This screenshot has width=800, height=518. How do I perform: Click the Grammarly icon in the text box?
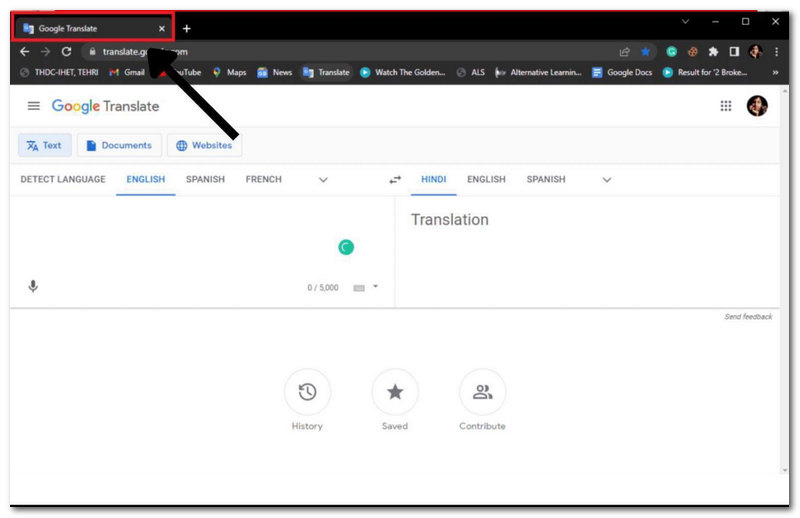point(346,248)
